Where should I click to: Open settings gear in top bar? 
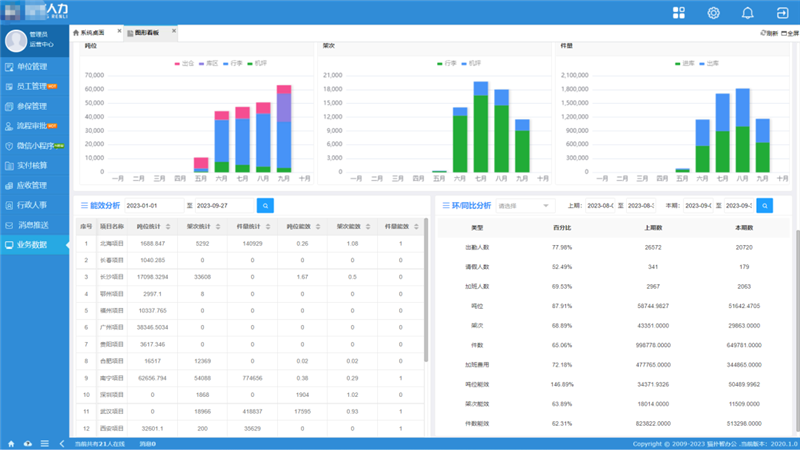click(714, 13)
